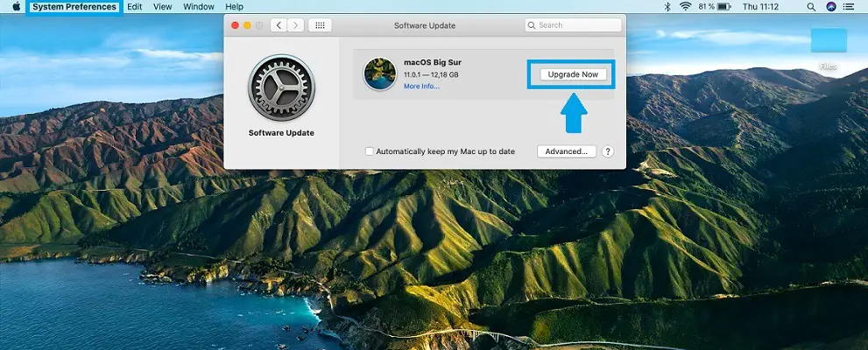The width and height of the screenshot is (868, 350).
Task: Enable Automatically keep my Mac up to date
Action: tap(370, 151)
